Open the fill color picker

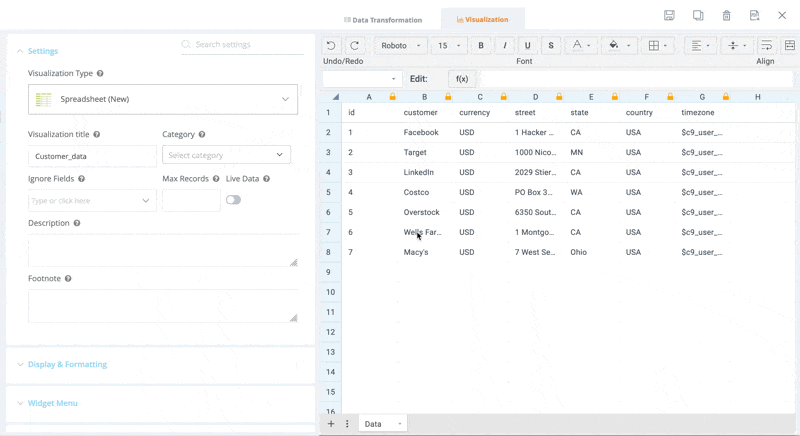(x=615, y=46)
